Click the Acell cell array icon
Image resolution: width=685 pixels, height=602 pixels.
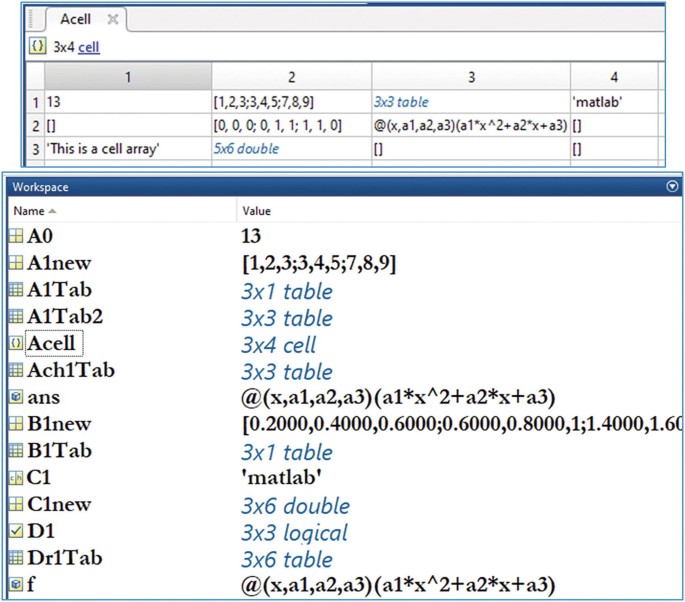(15, 345)
